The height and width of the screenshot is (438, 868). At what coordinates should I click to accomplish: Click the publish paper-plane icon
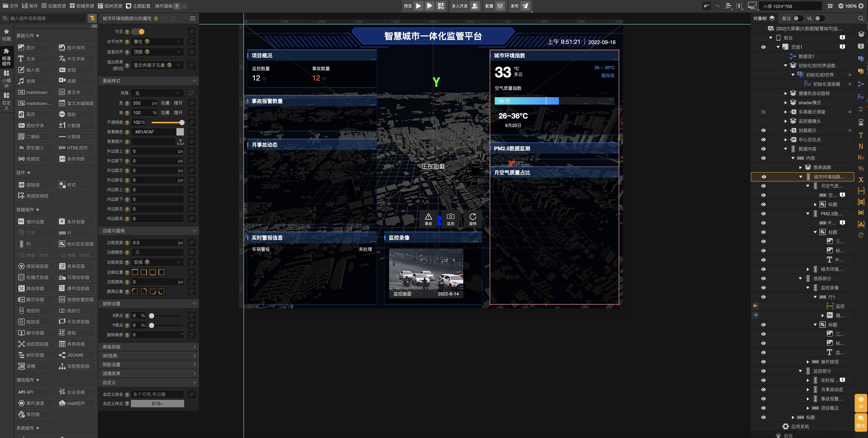[525, 6]
